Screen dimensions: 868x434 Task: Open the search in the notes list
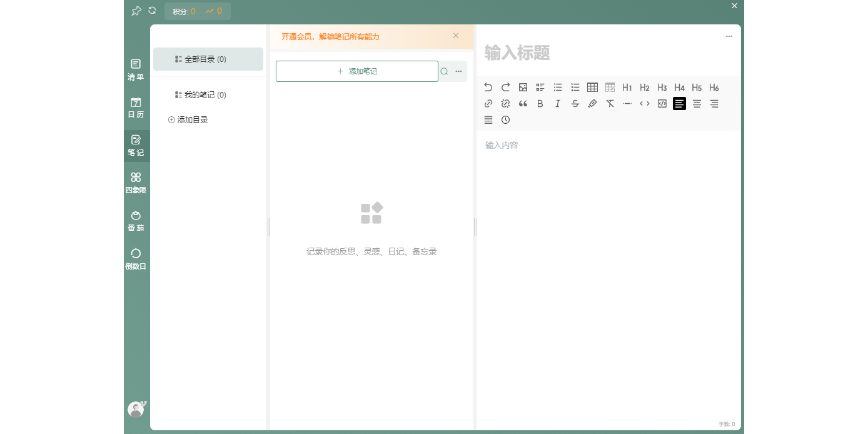click(444, 71)
